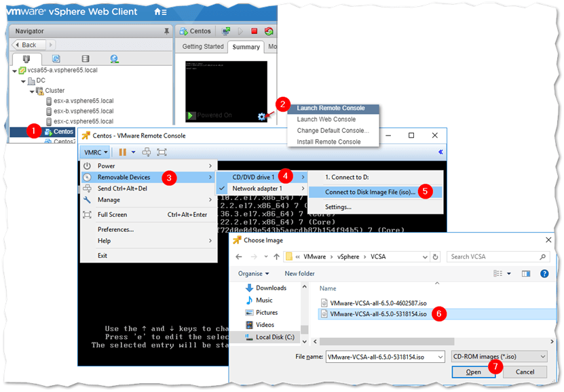Image resolution: width=564 pixels, height=392 pixels.
Task: Go Back in the Navigator
Action: click(29, 45)
